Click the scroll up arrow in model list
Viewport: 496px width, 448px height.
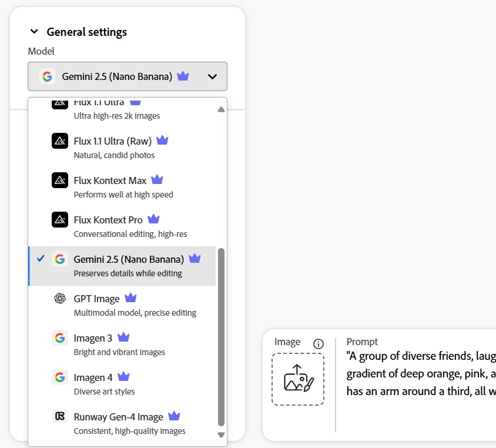(221, 109)
